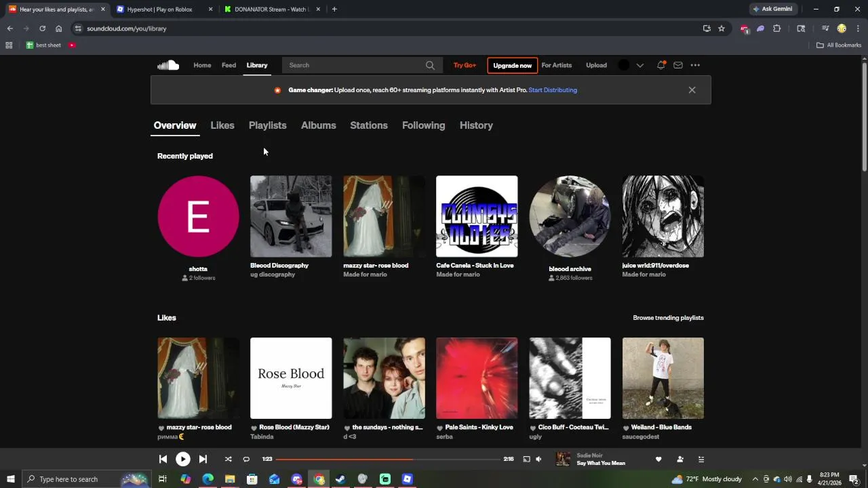
Task: Open the Windows Start menu
Action: pos(10,479)
